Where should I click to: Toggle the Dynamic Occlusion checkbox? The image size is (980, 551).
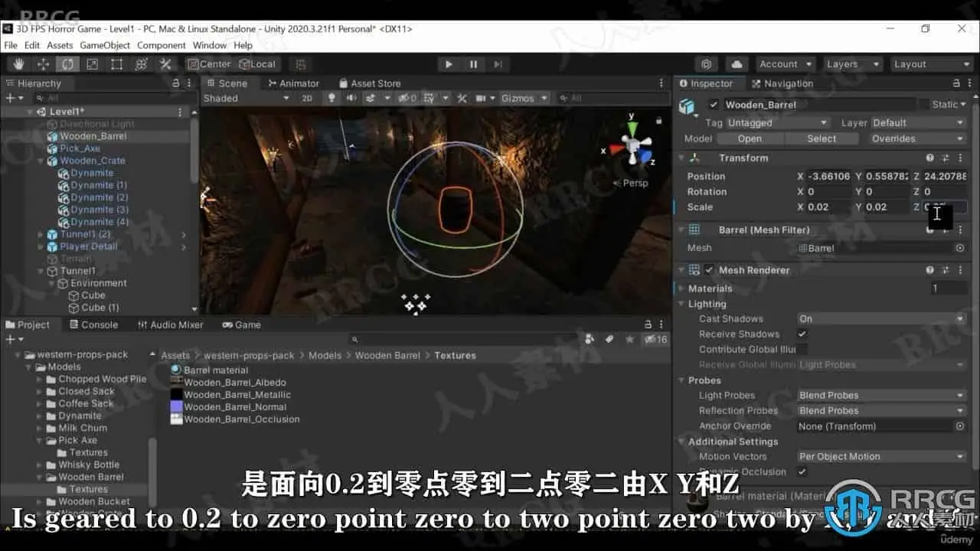tap(802, 471)
